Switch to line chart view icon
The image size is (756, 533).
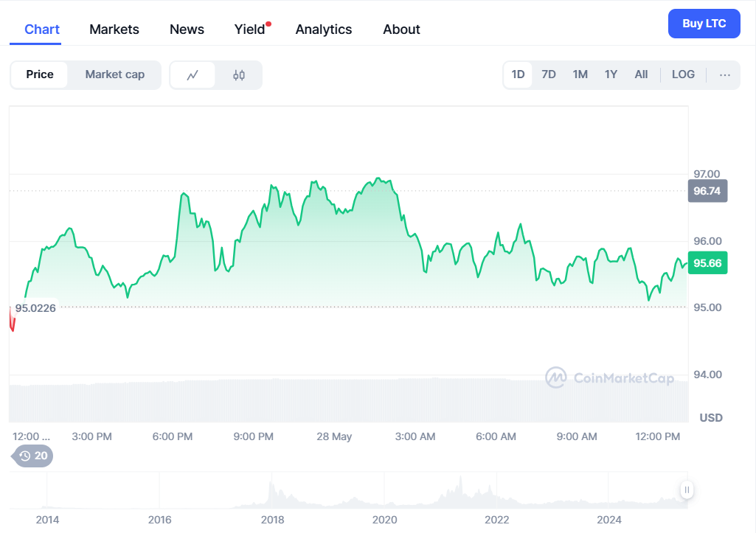tap(193, 75)
